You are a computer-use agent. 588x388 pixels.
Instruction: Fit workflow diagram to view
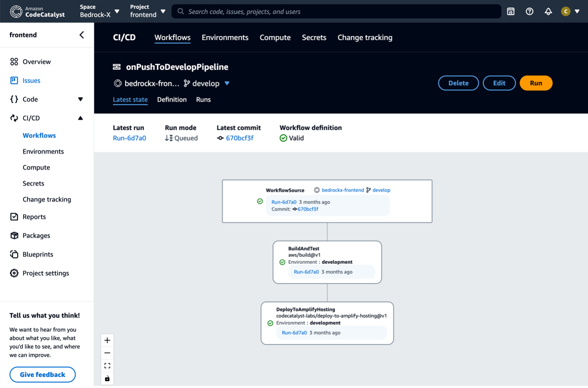click(x=107, y=366)
